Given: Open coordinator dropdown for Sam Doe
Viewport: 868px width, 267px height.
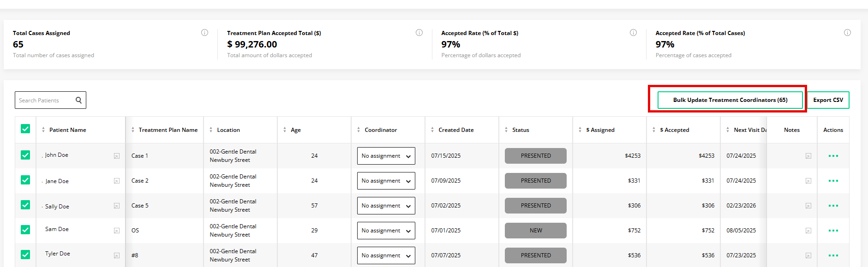Looking at the screenshot, I should pos(386,231).
